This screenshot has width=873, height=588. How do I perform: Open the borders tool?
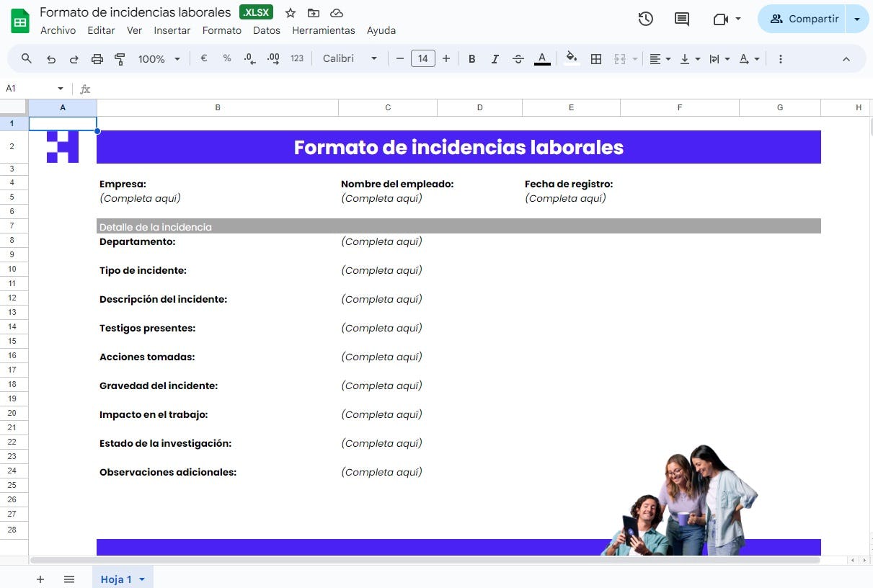596,58
